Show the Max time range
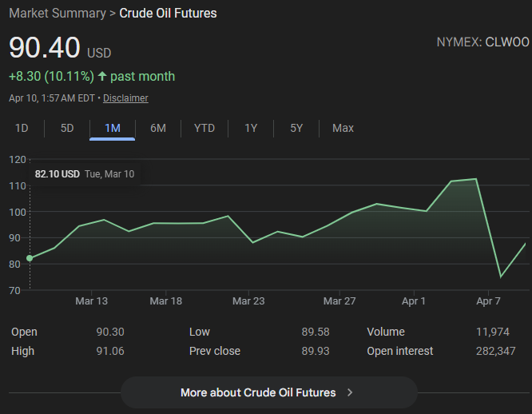Screen dimensions: 532x414 343,128
